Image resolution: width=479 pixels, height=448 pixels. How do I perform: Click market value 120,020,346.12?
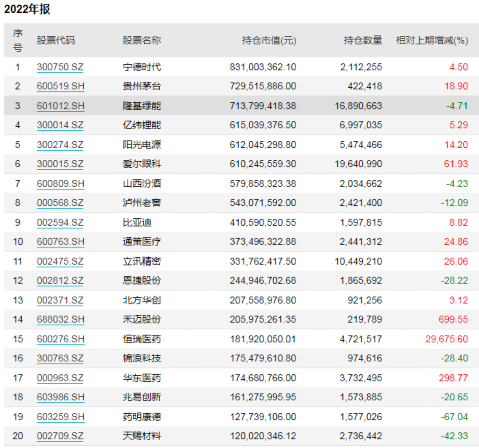pyautogui.click(x=263, y=436)
